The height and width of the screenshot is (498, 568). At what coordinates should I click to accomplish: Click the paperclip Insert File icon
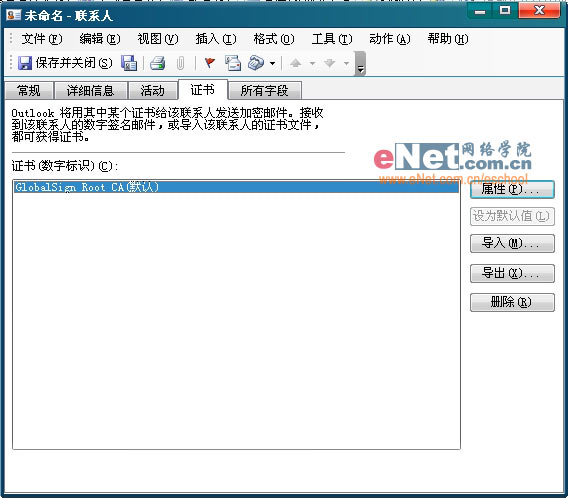point(180,63)
